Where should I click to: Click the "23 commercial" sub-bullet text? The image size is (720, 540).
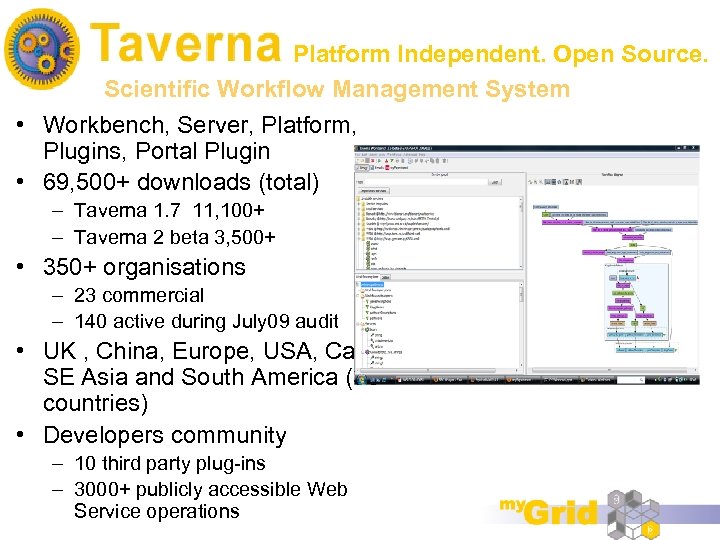pos(139,295)
